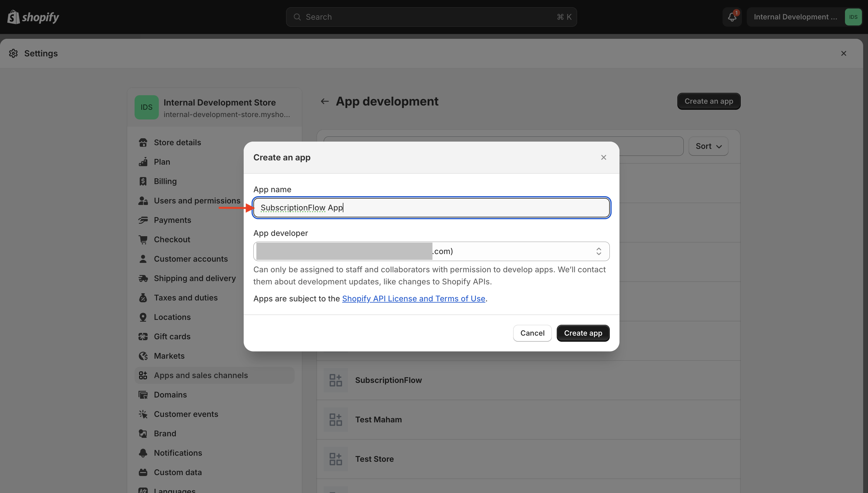Click the Domains icon

coord(143,395)
